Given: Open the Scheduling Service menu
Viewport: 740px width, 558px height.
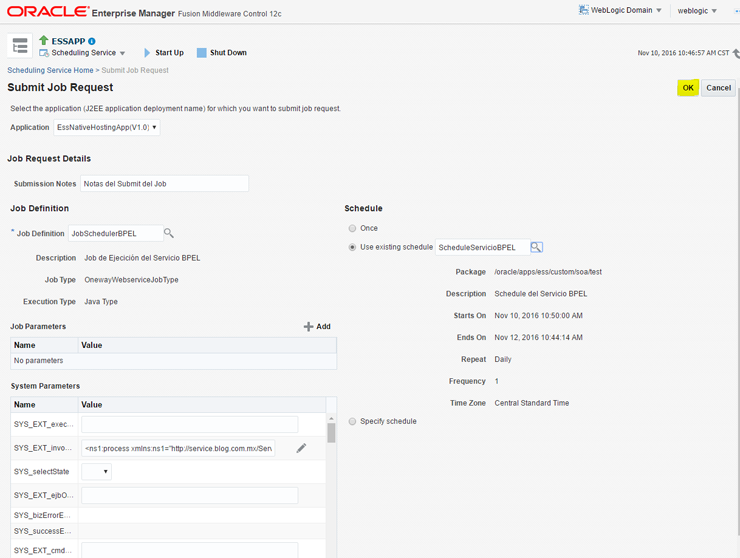Looking at the screenshot, I should point(83,53).
